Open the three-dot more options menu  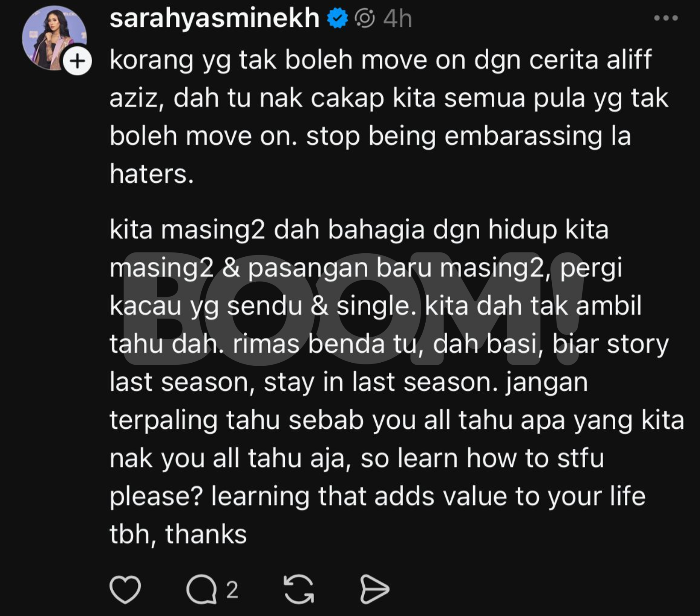tap(666, 18)
